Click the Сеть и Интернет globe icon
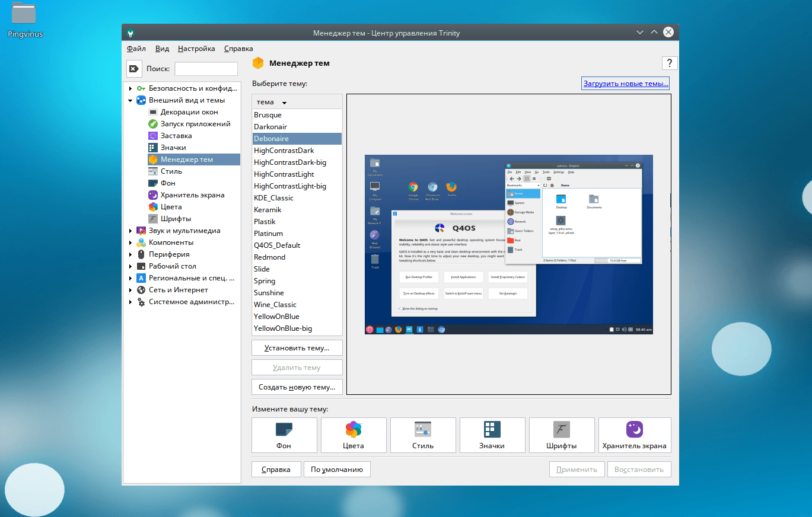Image resolution: width=812 pixels, height=517 pixels. pos(141,290)
